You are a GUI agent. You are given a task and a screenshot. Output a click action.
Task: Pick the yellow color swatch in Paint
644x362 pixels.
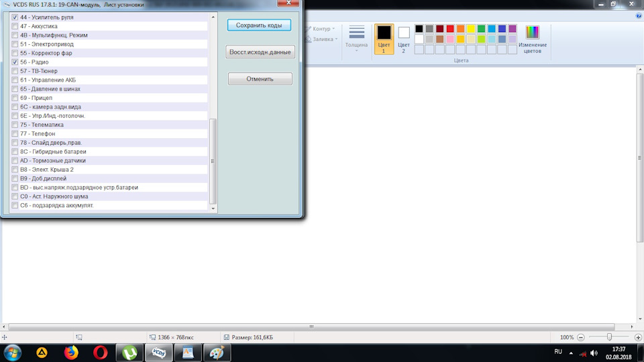(x=471, y=29)
